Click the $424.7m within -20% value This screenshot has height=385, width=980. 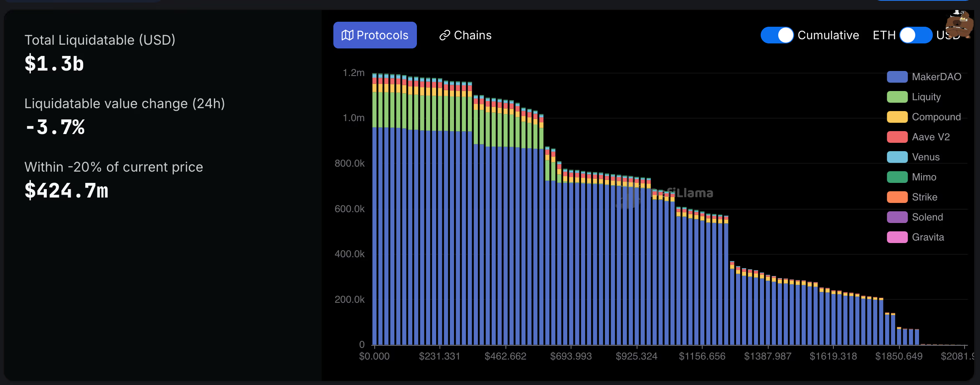[x=66, y=191]
